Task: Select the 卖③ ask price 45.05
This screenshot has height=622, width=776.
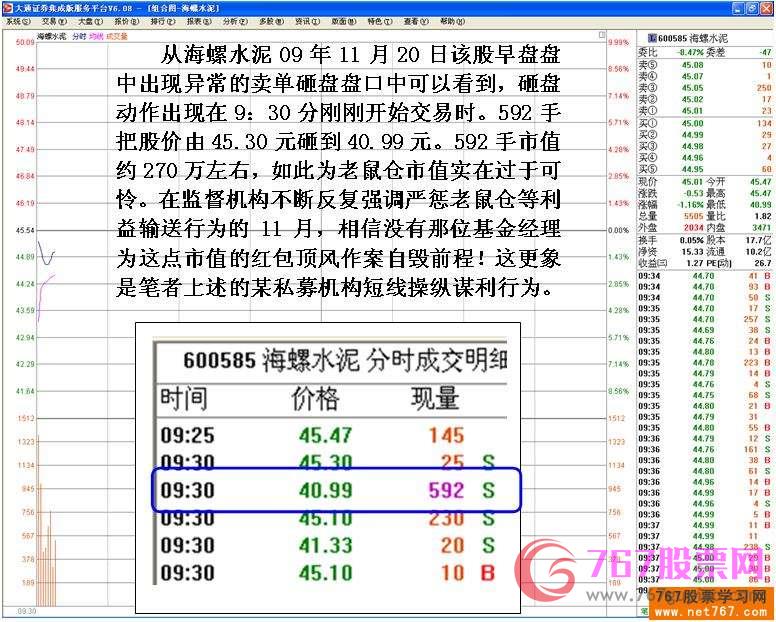Action: pos(692,88)
